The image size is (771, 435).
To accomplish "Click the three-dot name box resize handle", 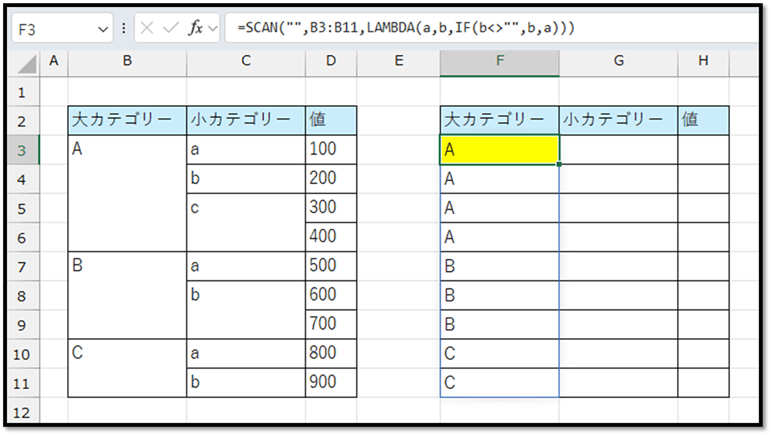I will 124,28.
